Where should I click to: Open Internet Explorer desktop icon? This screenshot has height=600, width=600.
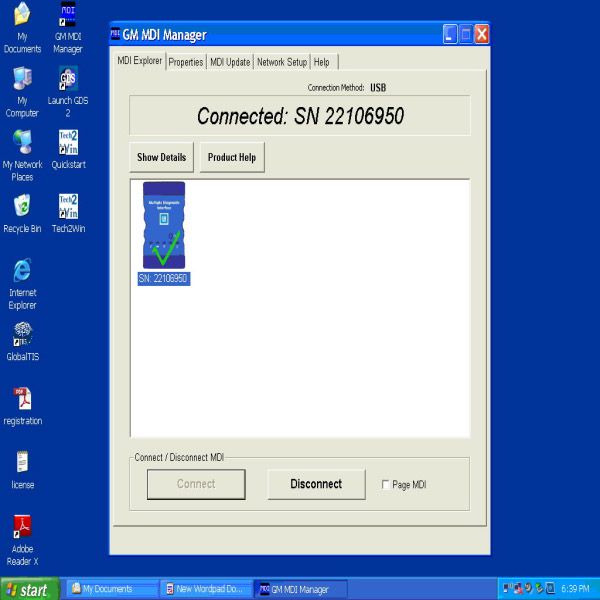22,271
